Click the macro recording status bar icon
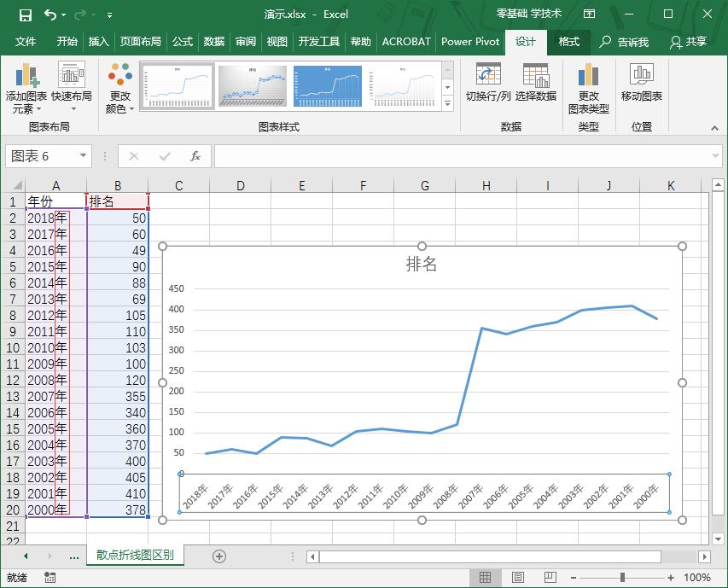The width and height of the screenshot is (728, 588). click(x=50, y=577)
